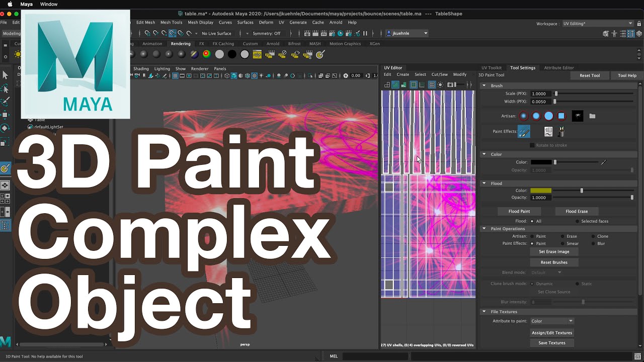Viewport: 644px width, 362px height.
Task: Select Paint Effects Smear operation
Action: click(x=562, y=243)
